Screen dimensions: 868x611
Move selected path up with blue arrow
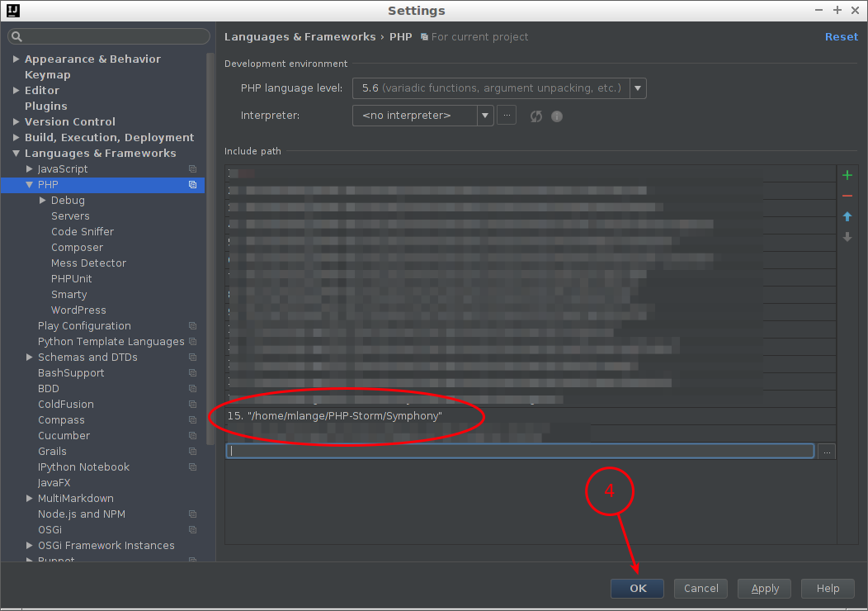tap(847, 216)
